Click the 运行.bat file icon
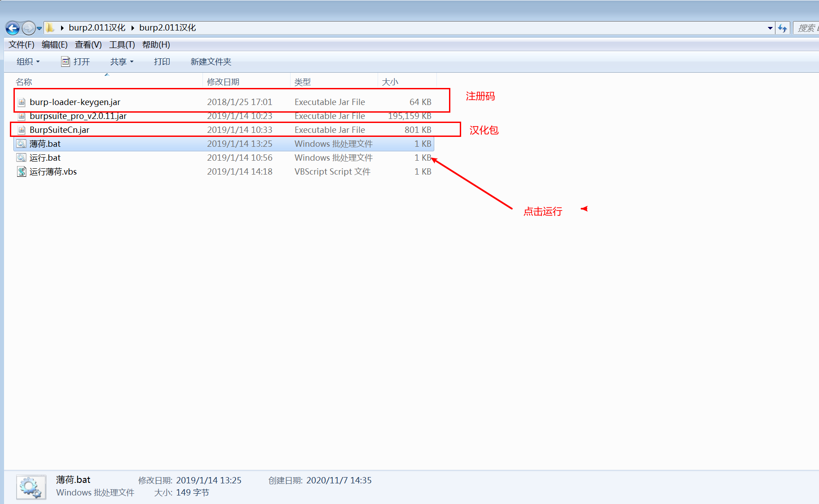 [22, 158]
